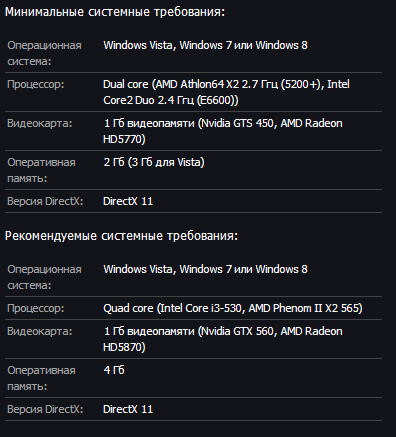Click the recommended "Операционная система:" label
This screenshot has height=437, width=396.
(44, 277)
